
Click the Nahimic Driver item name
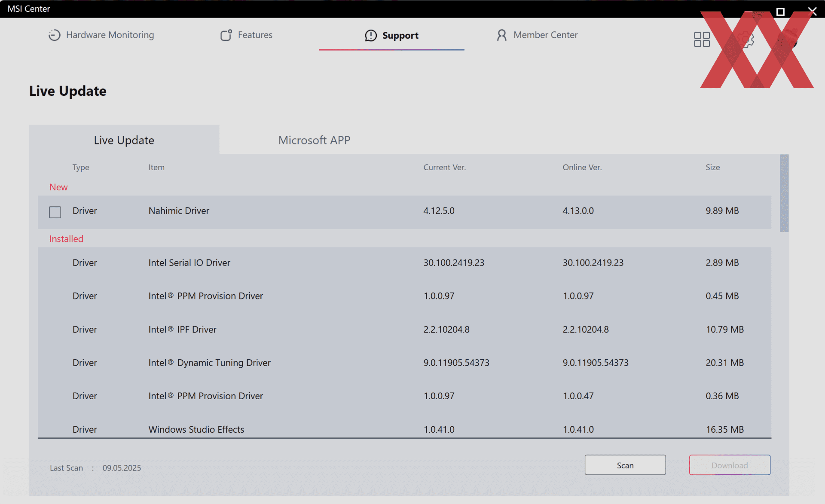tap(179, 211)
